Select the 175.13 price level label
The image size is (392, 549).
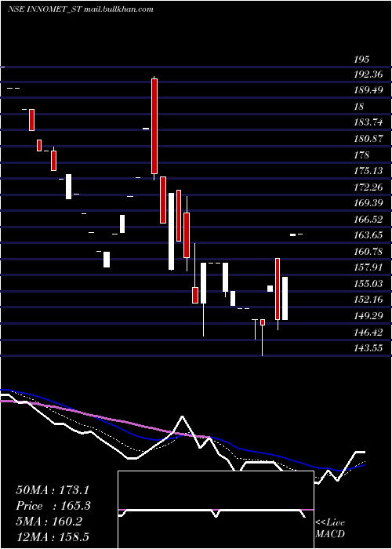[368, 171]
